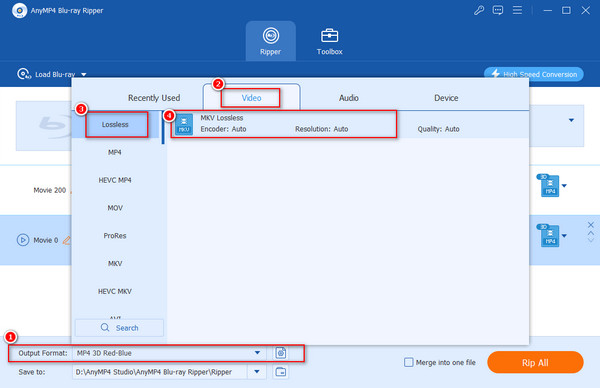Expand Movie 200 format dropdown arrow

[564, 186]
